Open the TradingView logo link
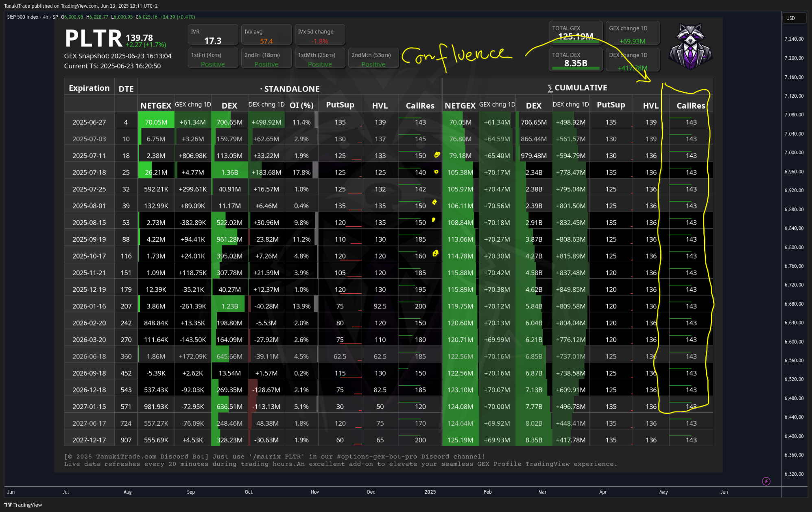The height and width of the screenshot is (512, 812). (x=23, y=505)
